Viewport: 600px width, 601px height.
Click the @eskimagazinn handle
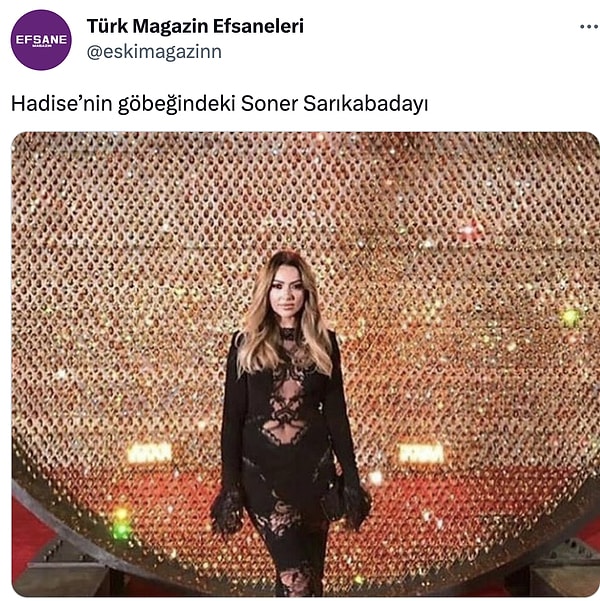click(x=154, y=52)
